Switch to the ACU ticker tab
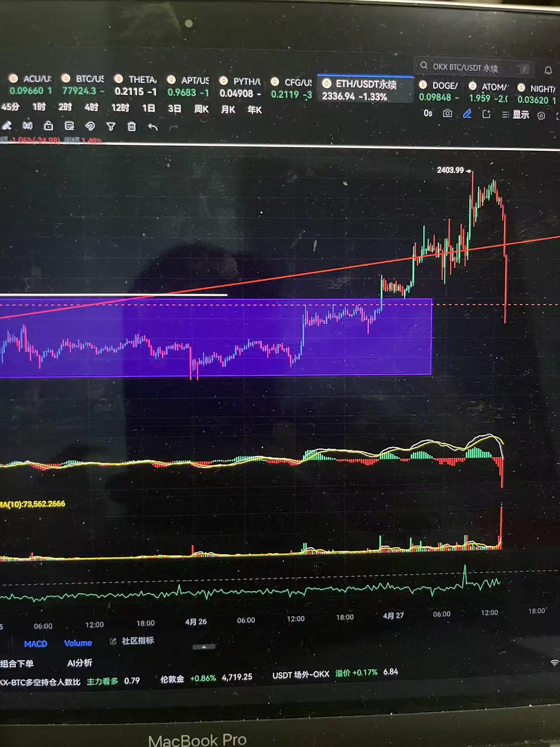 tap(31, 84)
